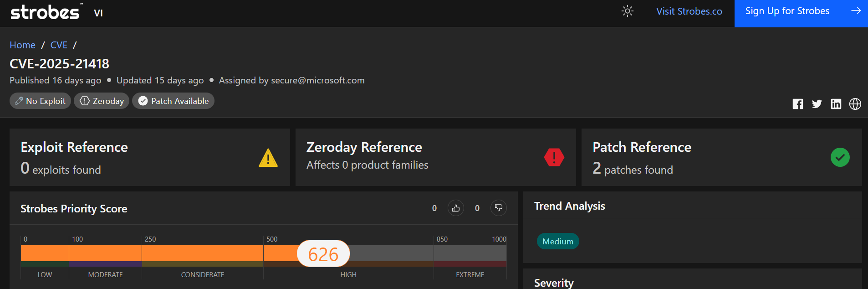Screen dimensions: 868x289
Task: Select the No Exploit tag
Action: pos(40,101)
